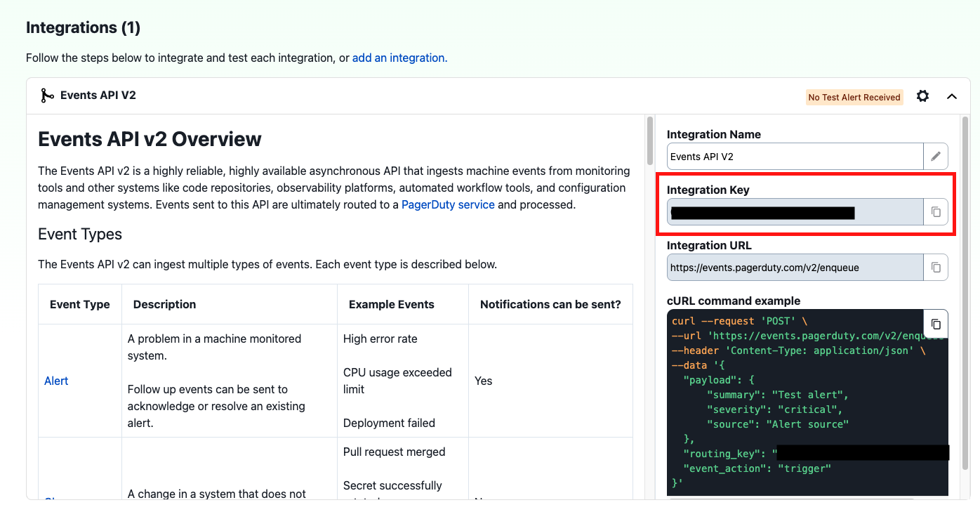Collapse the Events API V2 integration panel
980x512 pixels.
[952, 96]
